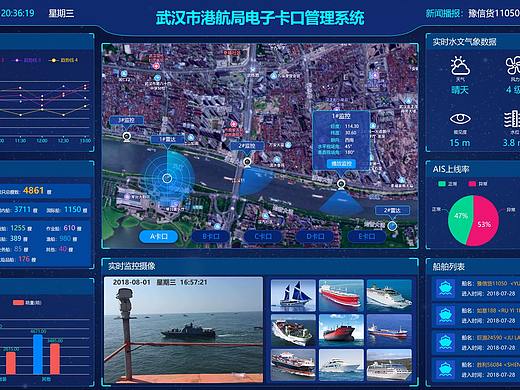Open the container ship thumbnail in the middle row
The image size is (520, 390).
(x=293, y=330)
